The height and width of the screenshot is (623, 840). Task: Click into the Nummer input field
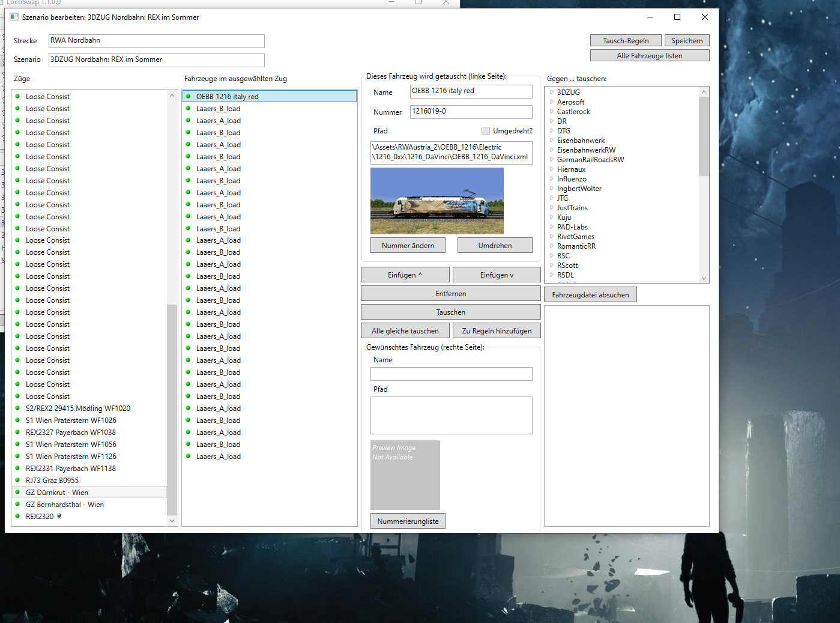tap(471, 112)
